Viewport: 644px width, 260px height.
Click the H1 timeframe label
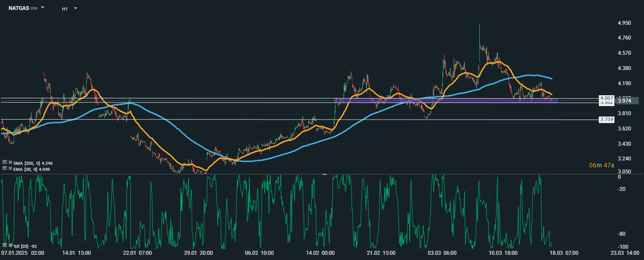pos(65,8)
